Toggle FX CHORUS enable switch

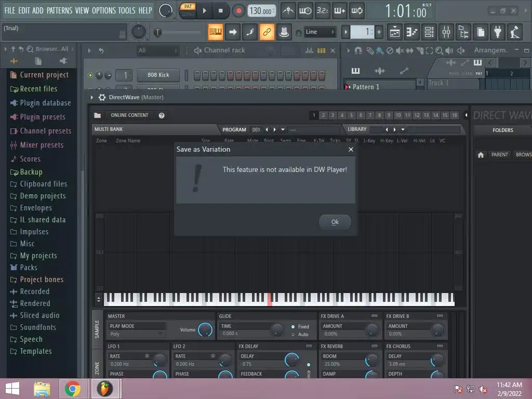(440, 346)
